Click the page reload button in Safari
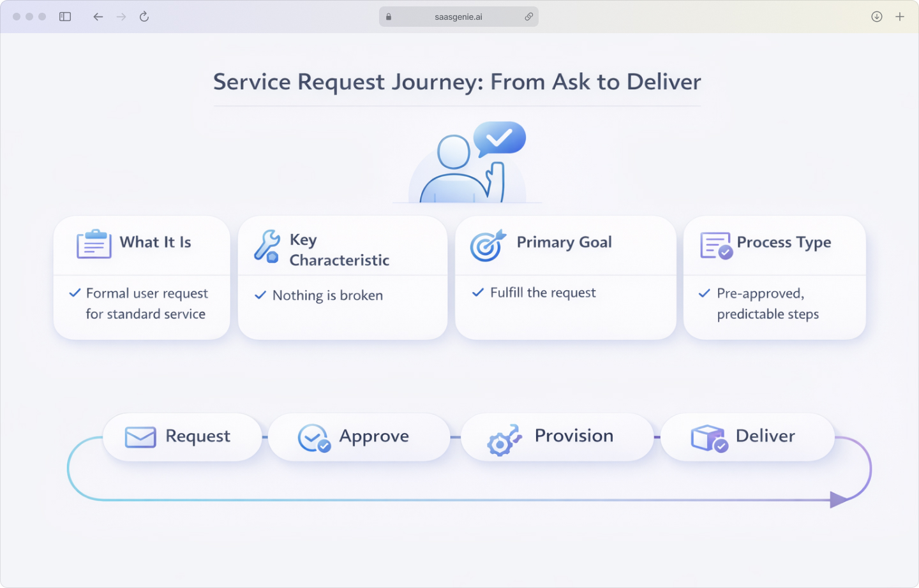919x588 pixels. pyautogui.click(x=144, y=17)
